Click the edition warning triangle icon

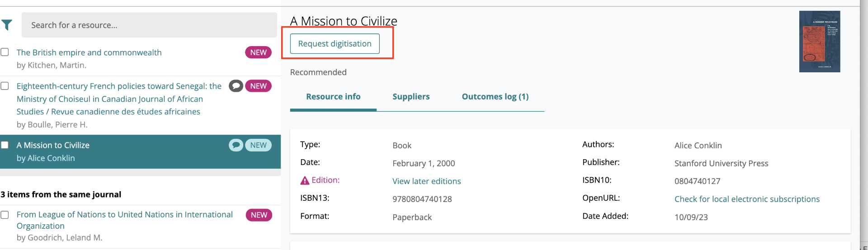point(305,180)
